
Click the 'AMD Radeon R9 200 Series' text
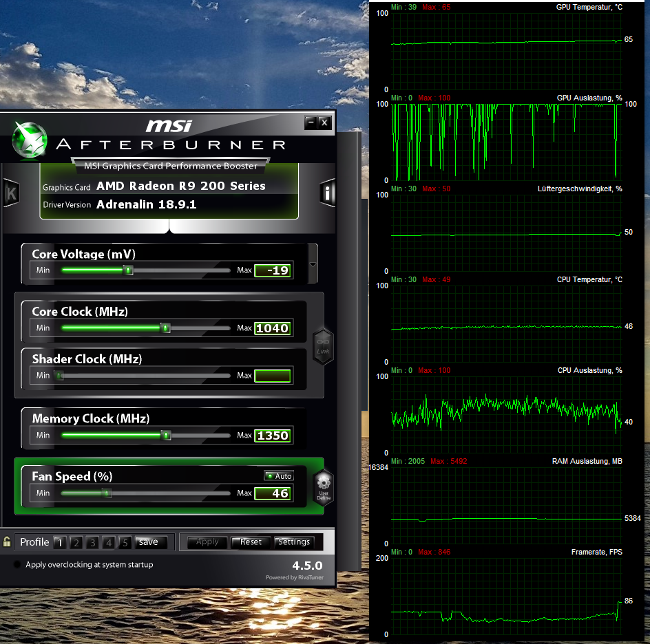coord(180,186)
